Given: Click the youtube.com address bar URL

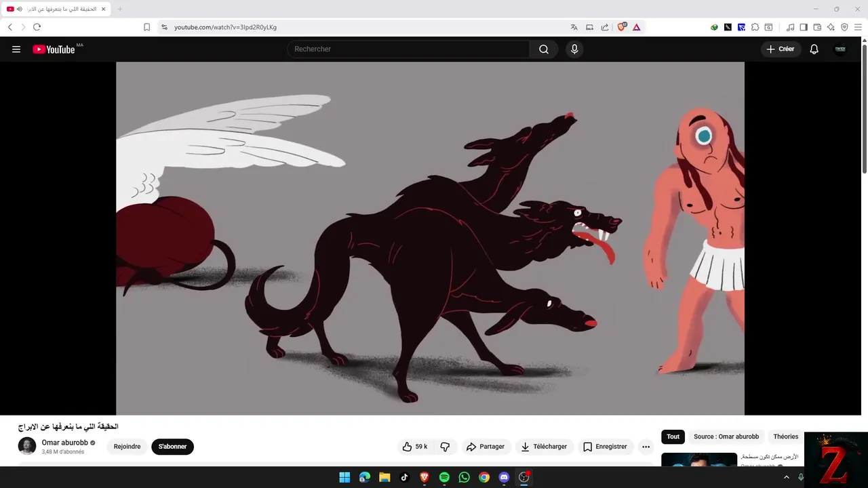Looking at the screenshot, I should [225, 27].
